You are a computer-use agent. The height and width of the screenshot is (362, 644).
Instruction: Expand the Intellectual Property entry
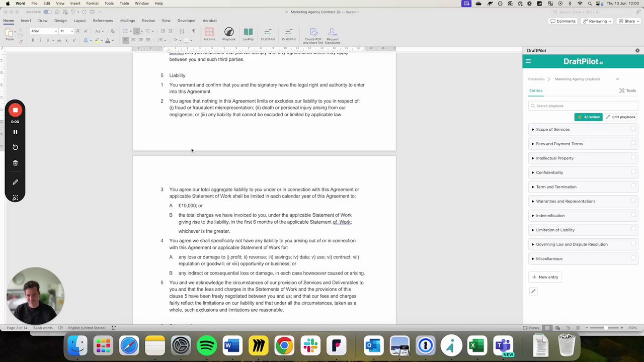[x=533, y=158]
